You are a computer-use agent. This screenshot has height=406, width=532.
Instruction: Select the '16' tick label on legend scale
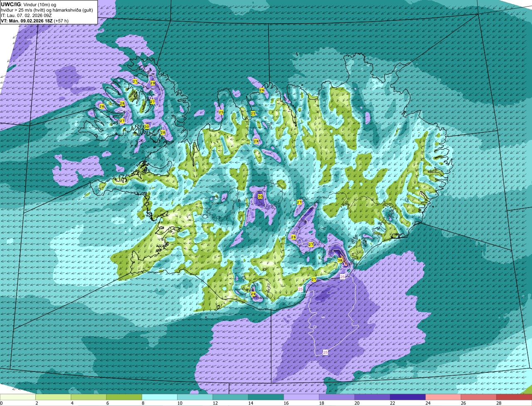286,403
